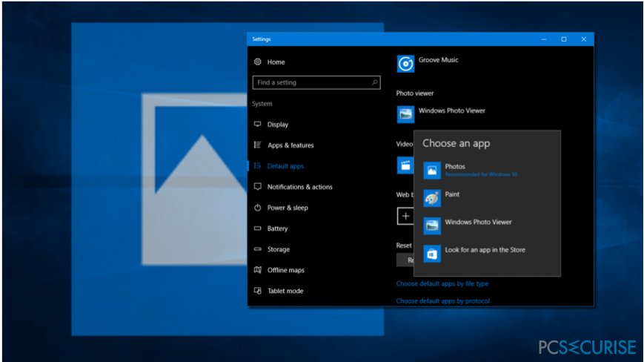Click the Tablet mode icon
644x362 pixels.
pos(257,291)
